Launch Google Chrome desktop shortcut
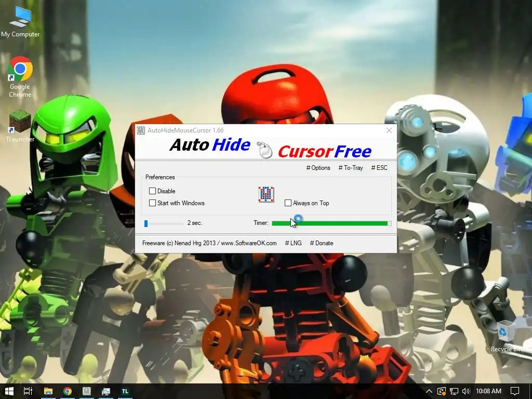532x399 pixels. (20, 77)
